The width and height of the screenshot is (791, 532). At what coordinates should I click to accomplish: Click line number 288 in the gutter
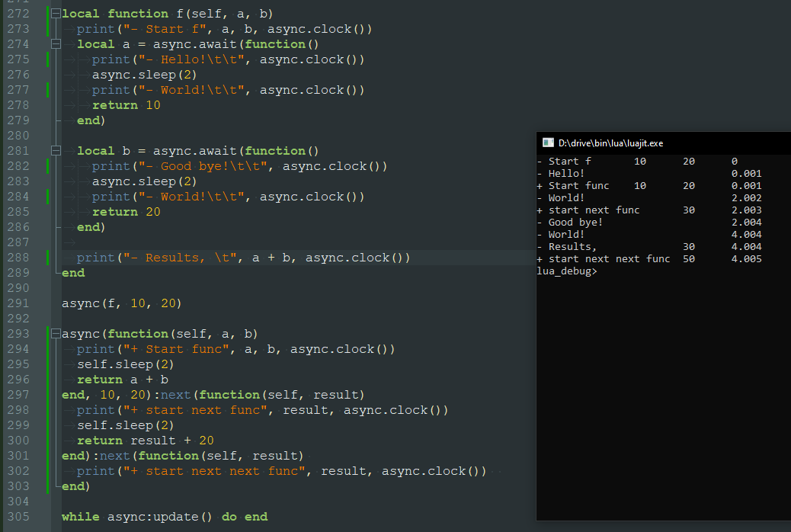18,258
